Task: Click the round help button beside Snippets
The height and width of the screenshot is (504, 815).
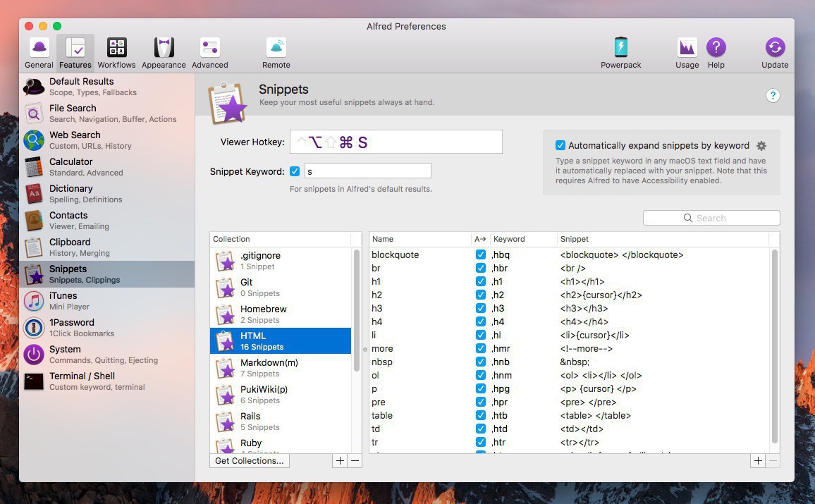Action: [x=773, y=96]
